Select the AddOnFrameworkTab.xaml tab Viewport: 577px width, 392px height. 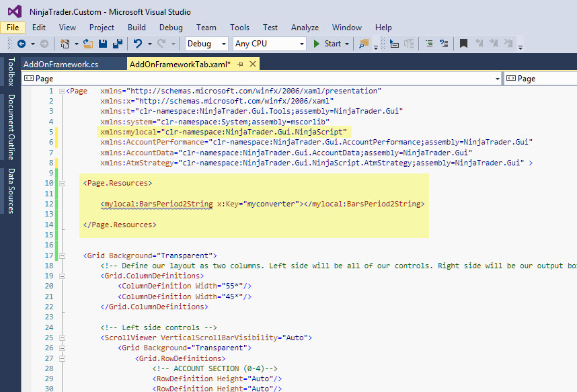point(180,65)
